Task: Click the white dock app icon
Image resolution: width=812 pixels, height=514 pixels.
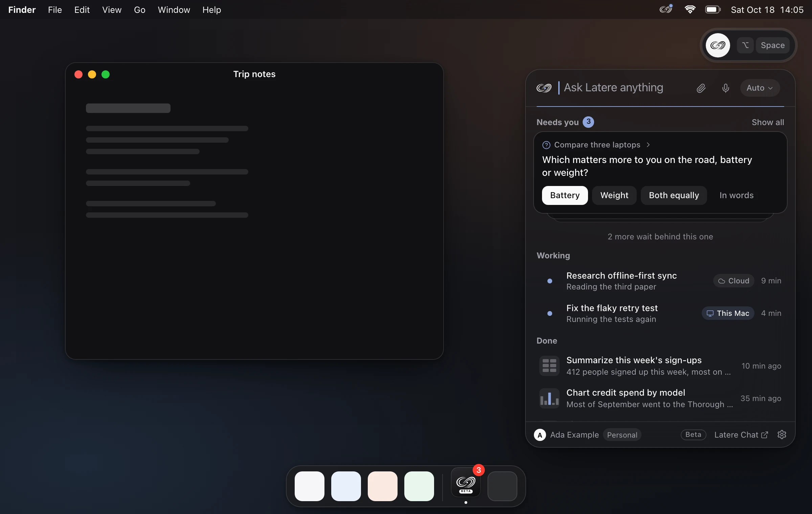Action: pyautogui.click(x=310, y=486)
